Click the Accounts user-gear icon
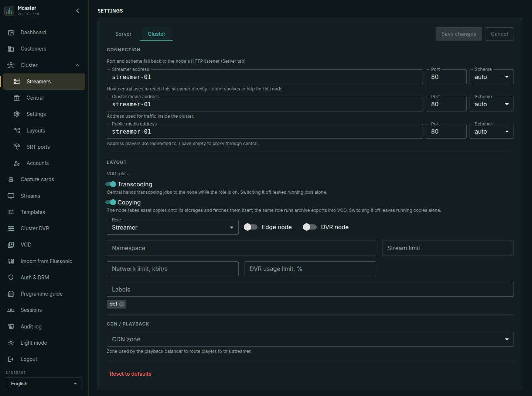Image resolution: width=532 pixels, height=396 pixels. click(x=17, y=163)
